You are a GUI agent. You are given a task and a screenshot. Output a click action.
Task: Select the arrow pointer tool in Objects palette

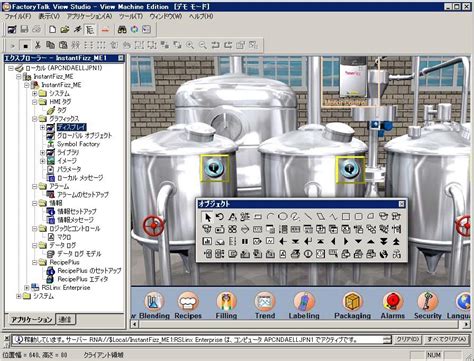(x=207, y=217)
